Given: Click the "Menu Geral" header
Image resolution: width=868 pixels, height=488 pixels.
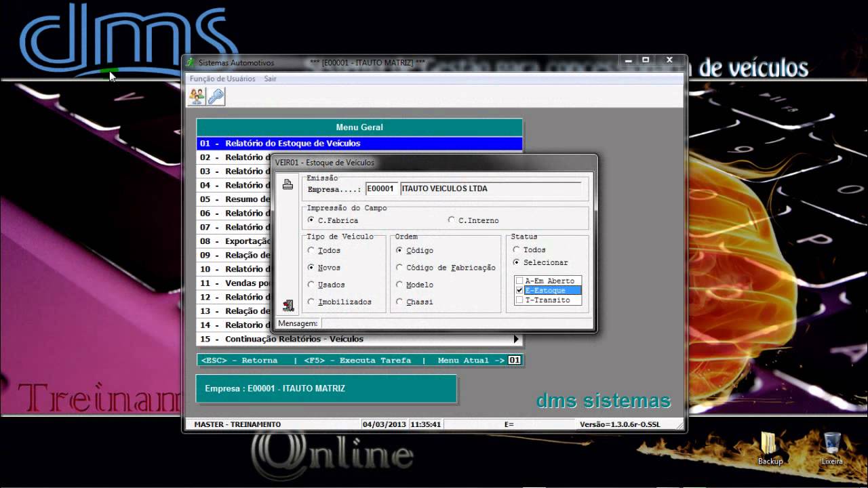Looking at the screenshot, I should click(359, 127).
